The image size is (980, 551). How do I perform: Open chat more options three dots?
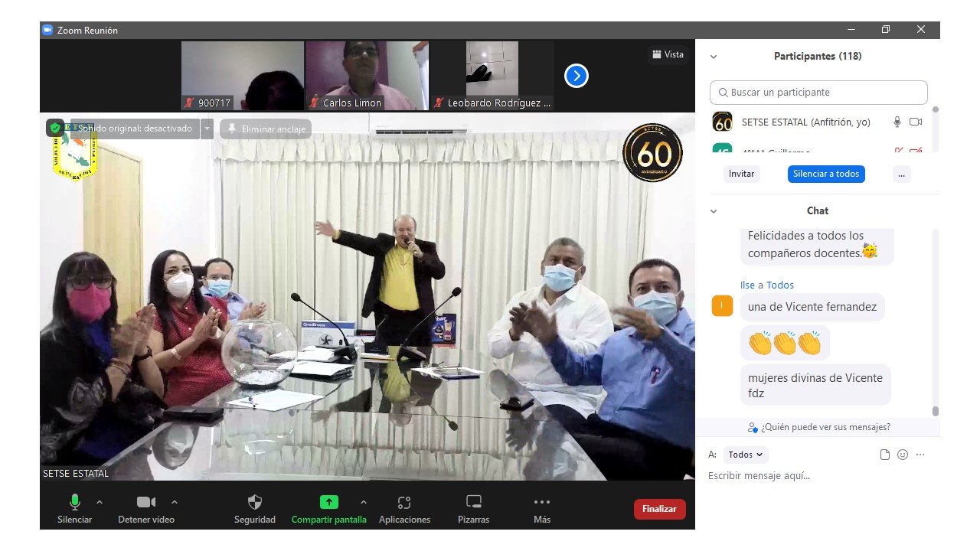(920, 455)
